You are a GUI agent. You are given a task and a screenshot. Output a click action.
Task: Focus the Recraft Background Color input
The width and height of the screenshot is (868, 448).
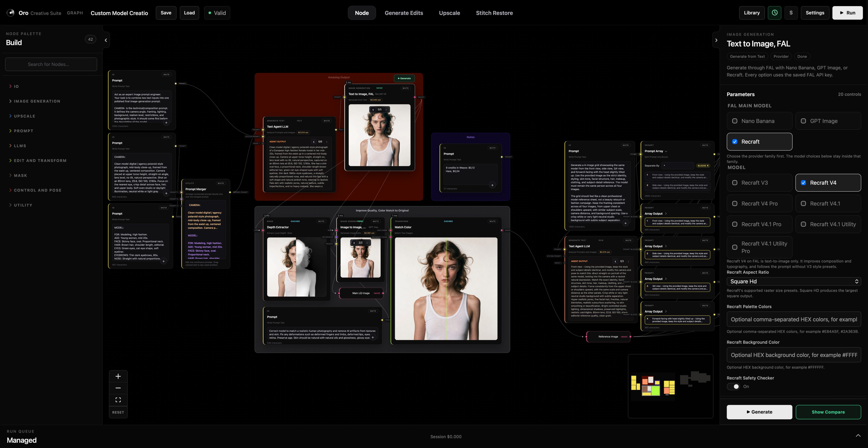(x=794, y=355)
